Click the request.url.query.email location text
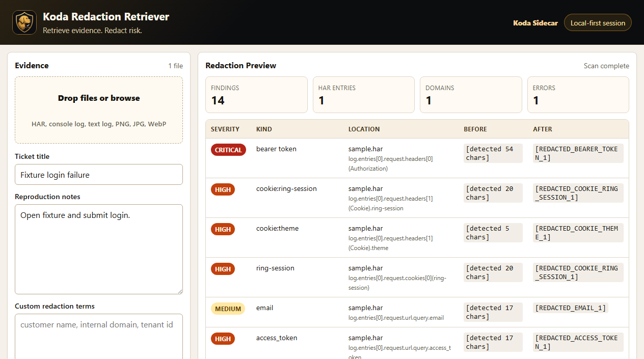Viewport: 644px width, 359px height. (x=396, y=318)
